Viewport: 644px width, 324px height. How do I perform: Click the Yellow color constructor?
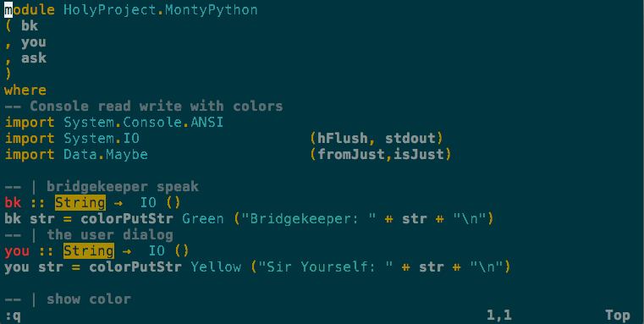click(216, 267)
